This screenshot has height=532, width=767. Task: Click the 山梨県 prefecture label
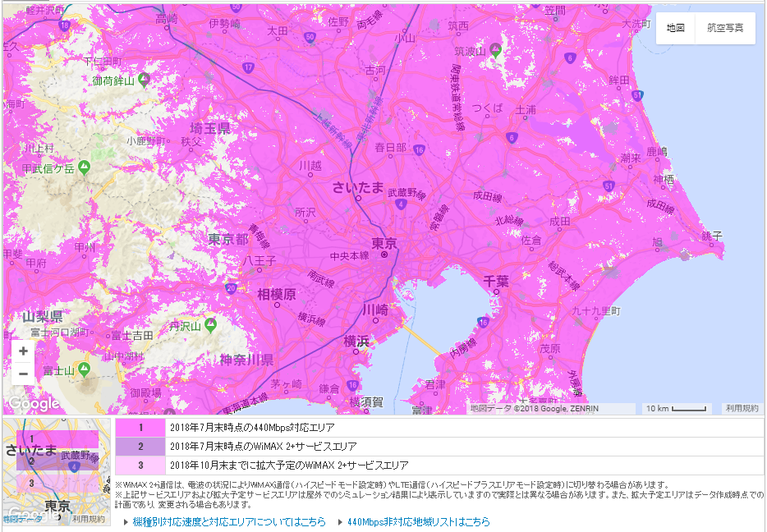pyautogui.click(x=43, y=316)
